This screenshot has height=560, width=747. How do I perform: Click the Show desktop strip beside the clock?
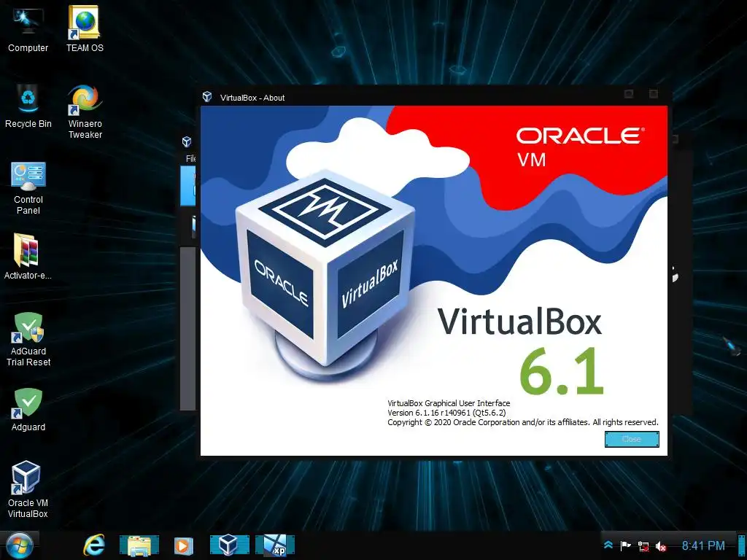pyautogui.click(x=742, y=545)
